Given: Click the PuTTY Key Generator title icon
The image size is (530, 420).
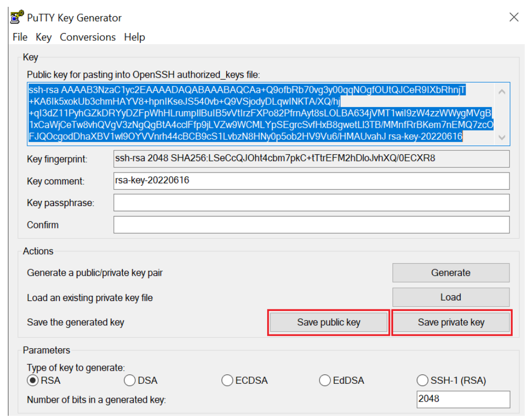Looking at the screenshot, I should click(x=17, y=17).
